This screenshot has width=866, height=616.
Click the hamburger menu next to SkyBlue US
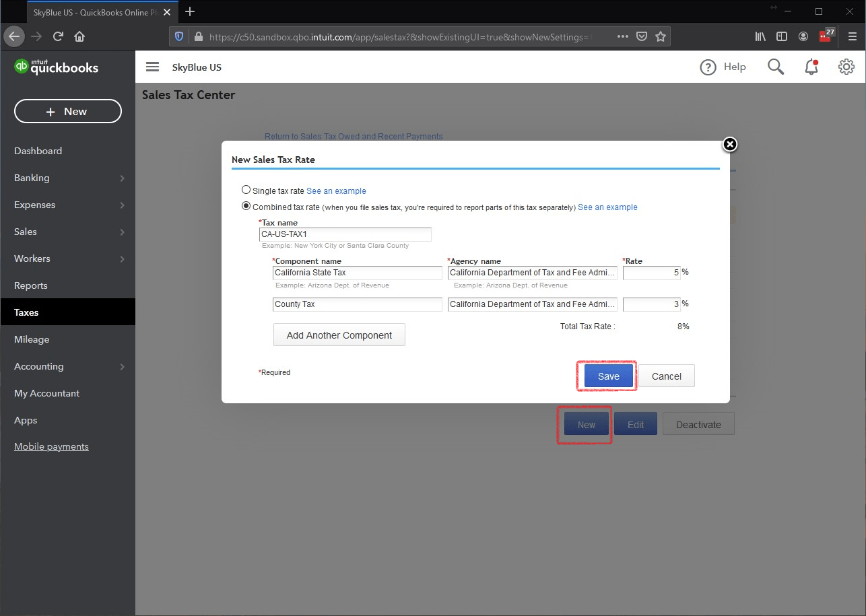152,67
